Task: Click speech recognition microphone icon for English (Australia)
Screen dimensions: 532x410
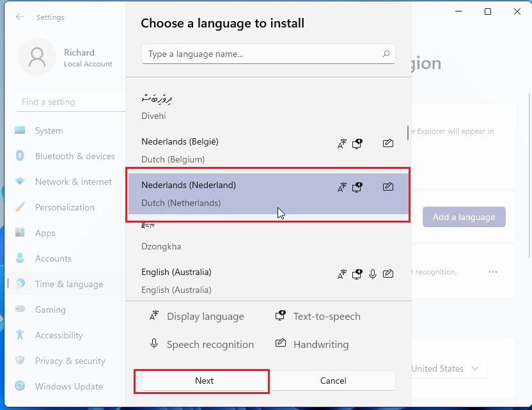Action: click(x=373, y=274)
